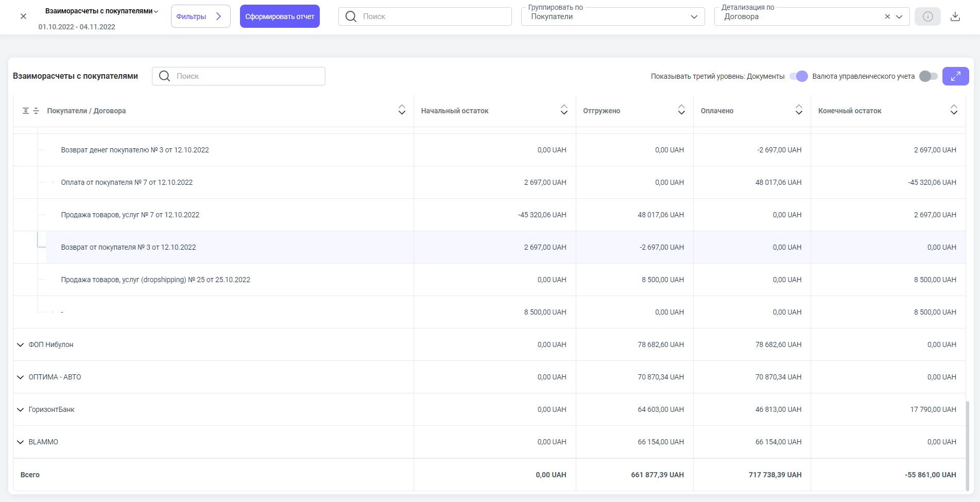Viewport: 980px width, 502px height.
Task: Click the fullscreen expand table icon
Action: click(x=955, y=76)
